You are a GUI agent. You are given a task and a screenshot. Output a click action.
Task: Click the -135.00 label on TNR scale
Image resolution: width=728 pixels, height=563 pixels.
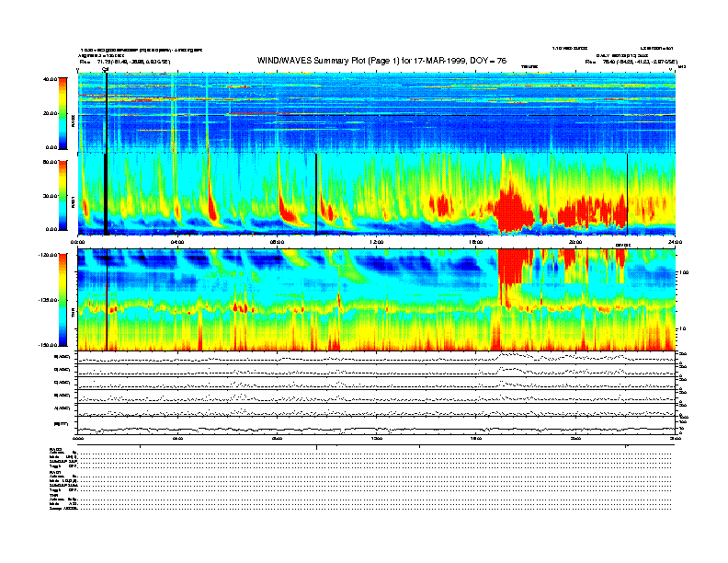49,300
